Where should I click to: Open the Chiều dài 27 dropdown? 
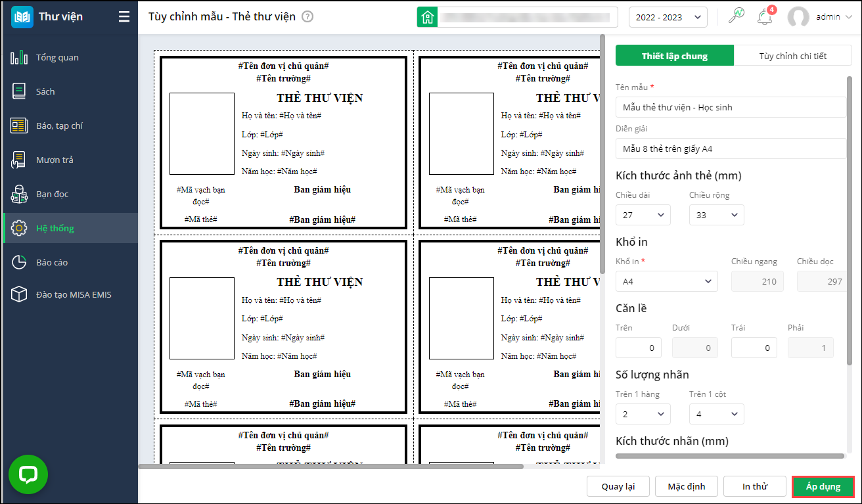pos(643,215)
